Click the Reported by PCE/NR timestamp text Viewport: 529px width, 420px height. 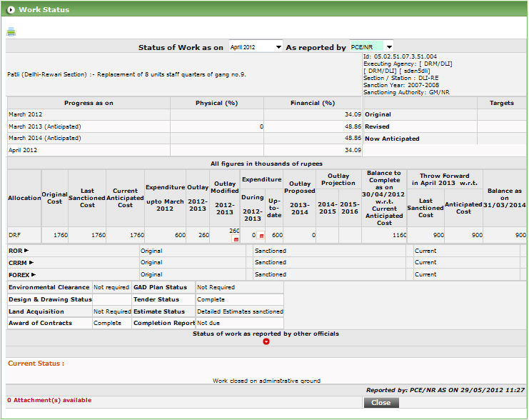445,390
